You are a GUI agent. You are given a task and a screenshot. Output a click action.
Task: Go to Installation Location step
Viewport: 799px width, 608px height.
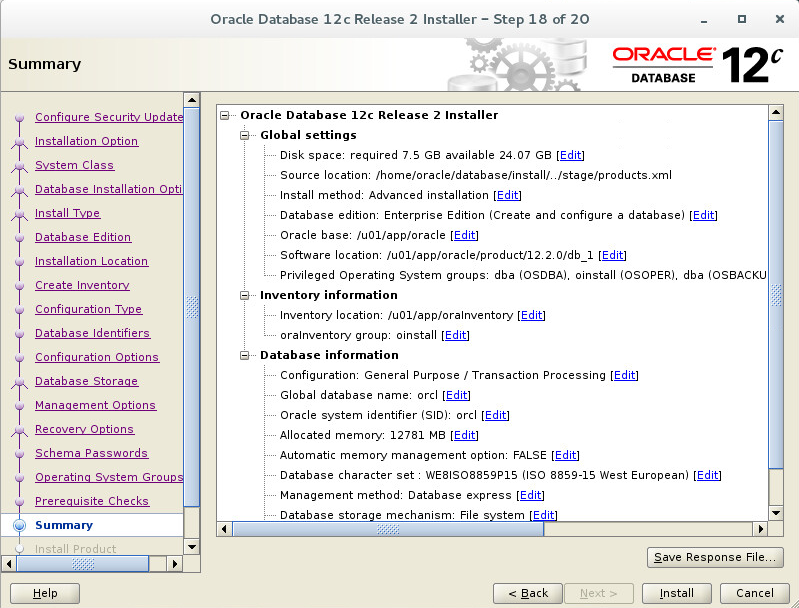click(92, 261)
